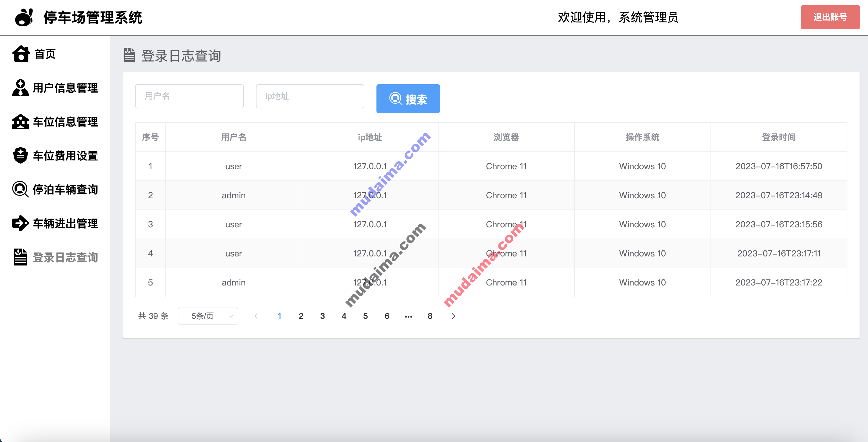Click username user in row 4

tap(234, 253)
